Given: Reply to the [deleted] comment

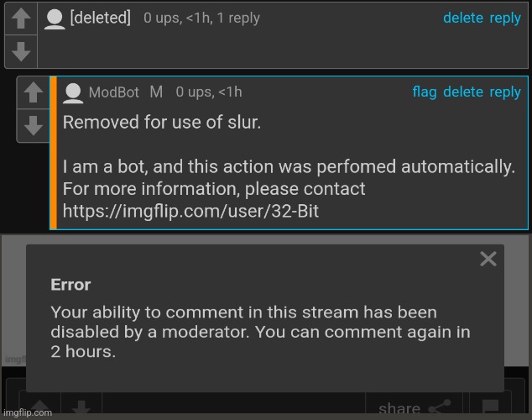Looking at the screenshot, I should pyautogui.click(x=505, y=18).
